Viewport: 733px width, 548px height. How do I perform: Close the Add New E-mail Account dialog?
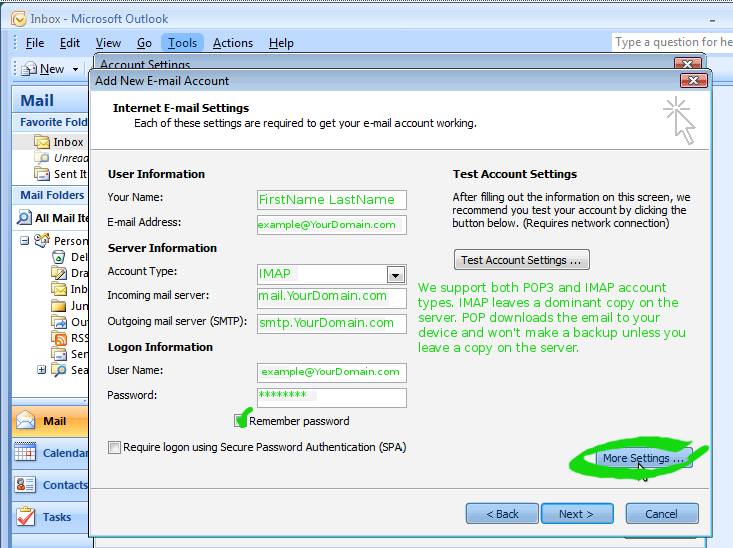tap(693, 80)
